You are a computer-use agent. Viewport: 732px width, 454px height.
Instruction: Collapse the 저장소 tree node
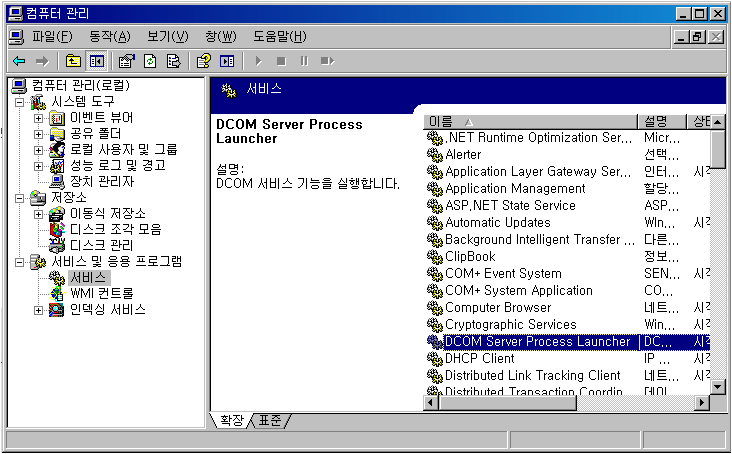click(20, 198)
